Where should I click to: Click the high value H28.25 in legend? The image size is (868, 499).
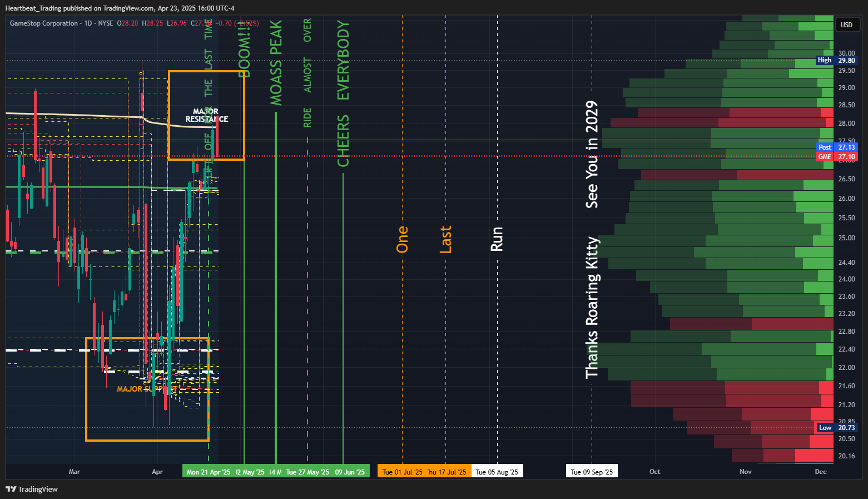coord(152,23)
